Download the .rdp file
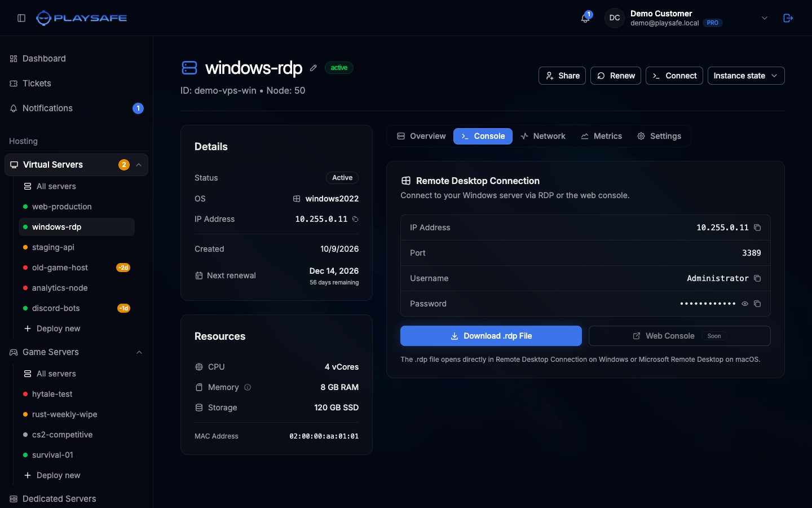Screen dimensions: 812x508 pyautogui.click(x=491, y=336)
